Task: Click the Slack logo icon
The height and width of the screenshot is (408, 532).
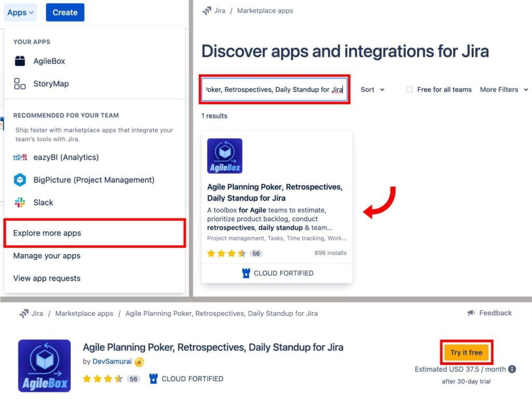Action: point(20,202)
